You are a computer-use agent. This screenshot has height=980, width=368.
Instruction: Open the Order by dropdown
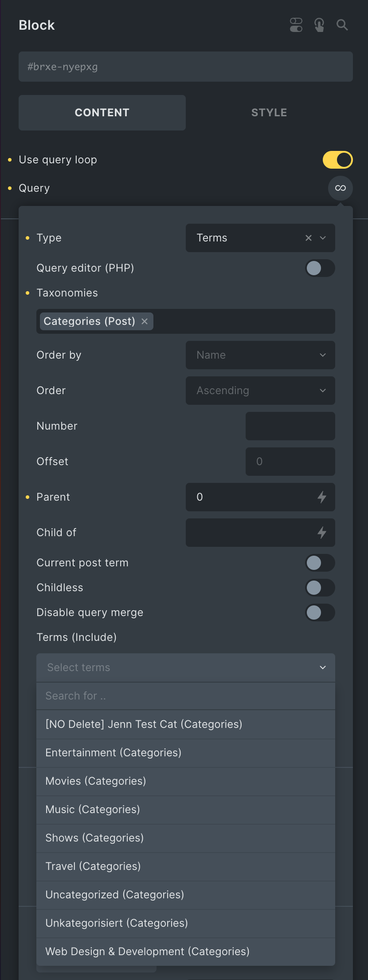click(x=260, y=355)
